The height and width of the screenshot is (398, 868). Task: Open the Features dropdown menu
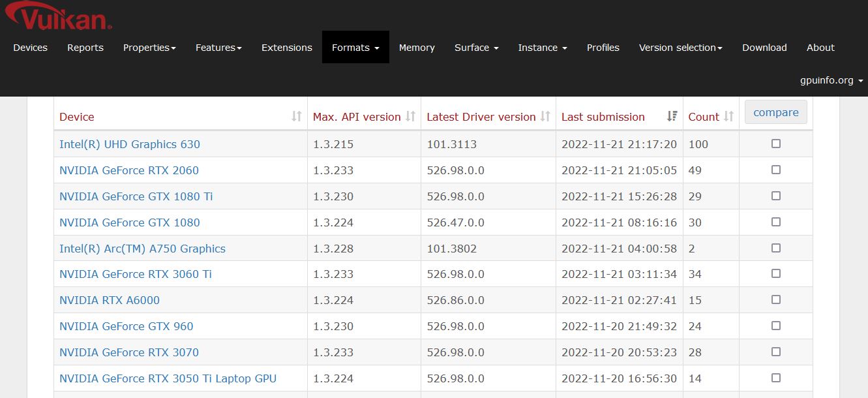coord(218,48)
